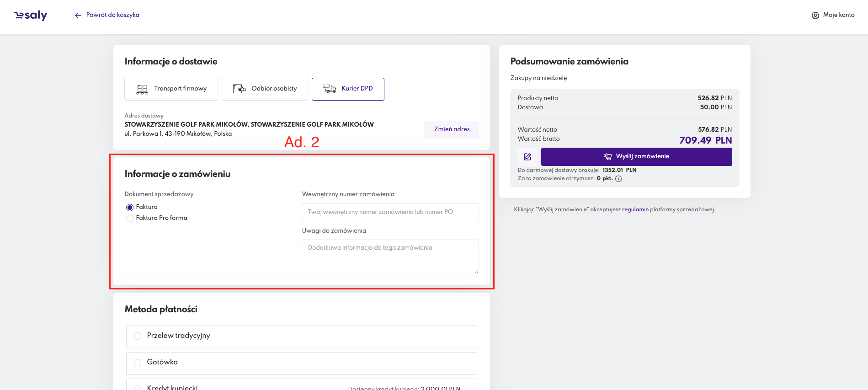This screenshot has width=868, height=390.
Task: Select Kredyt kupiecki payment option
Action: [138, 387]
